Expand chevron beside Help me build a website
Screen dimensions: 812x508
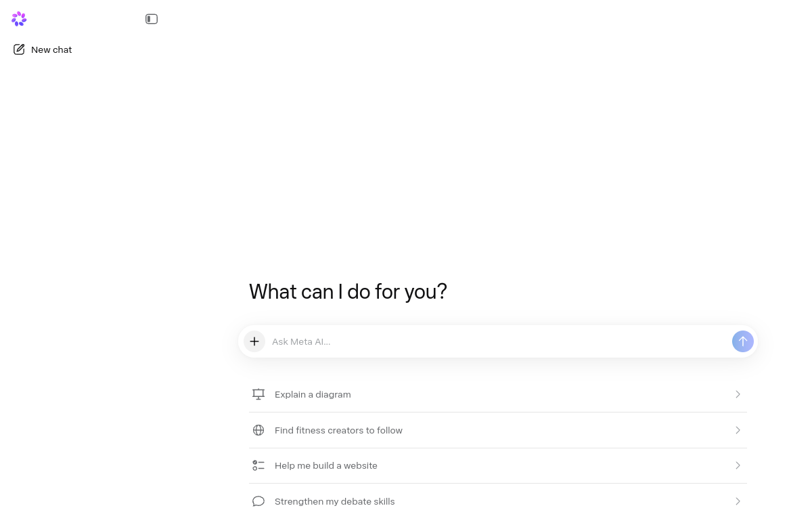738,465
